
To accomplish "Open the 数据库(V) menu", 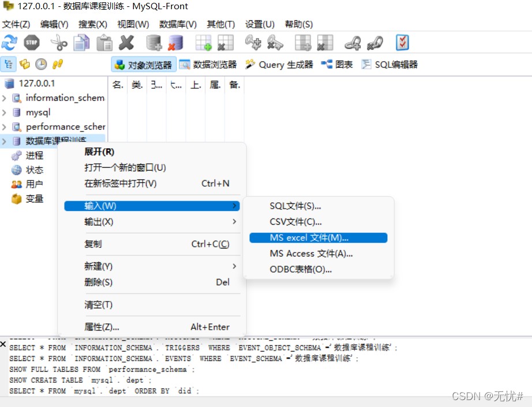I will (x=178, y=24).
